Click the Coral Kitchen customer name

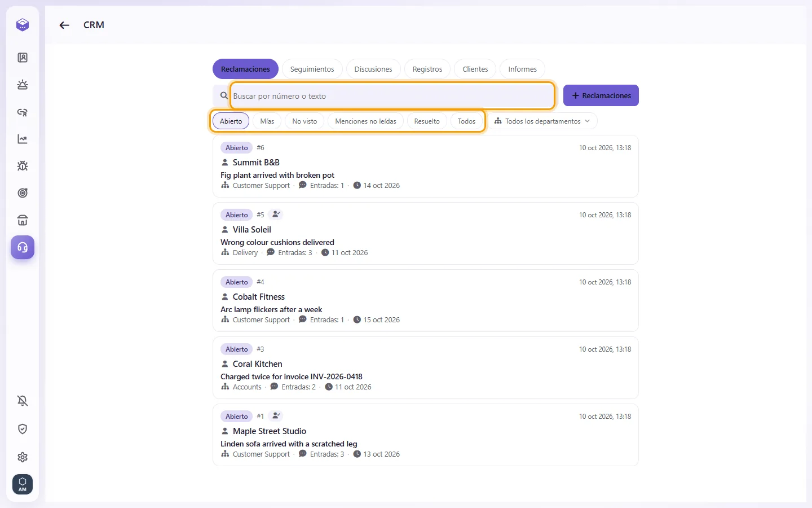[257, 364]
